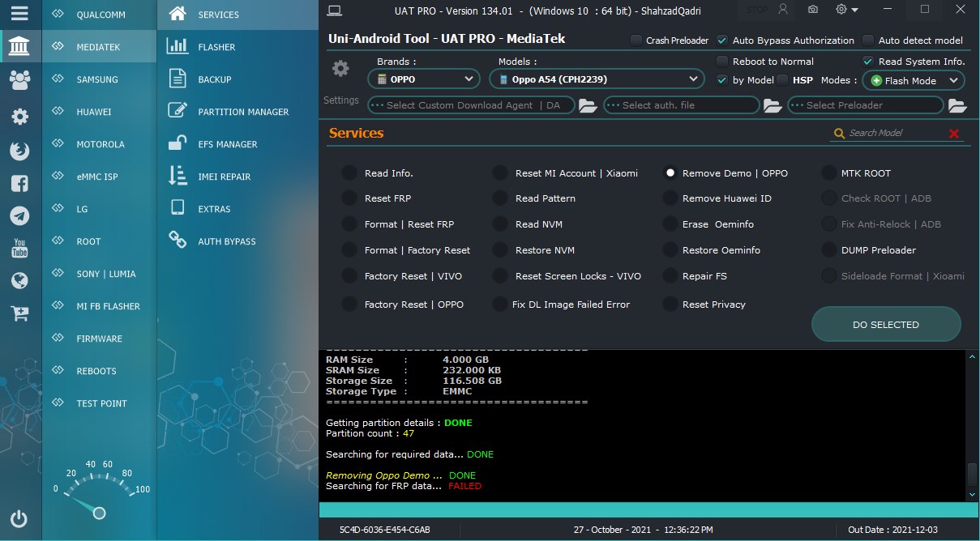Image resolution: width=980 pixels, height=541 pixels.
Task: Enable HSP checkbox
Action: (782, 80)
